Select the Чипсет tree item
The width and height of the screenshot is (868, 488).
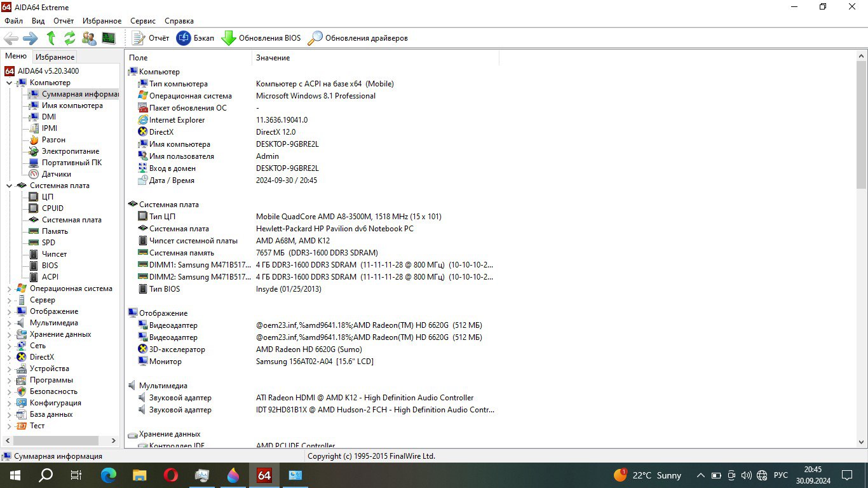54,254
